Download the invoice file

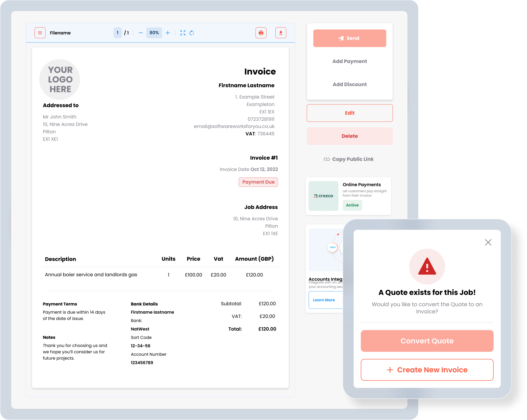point(281,33)
